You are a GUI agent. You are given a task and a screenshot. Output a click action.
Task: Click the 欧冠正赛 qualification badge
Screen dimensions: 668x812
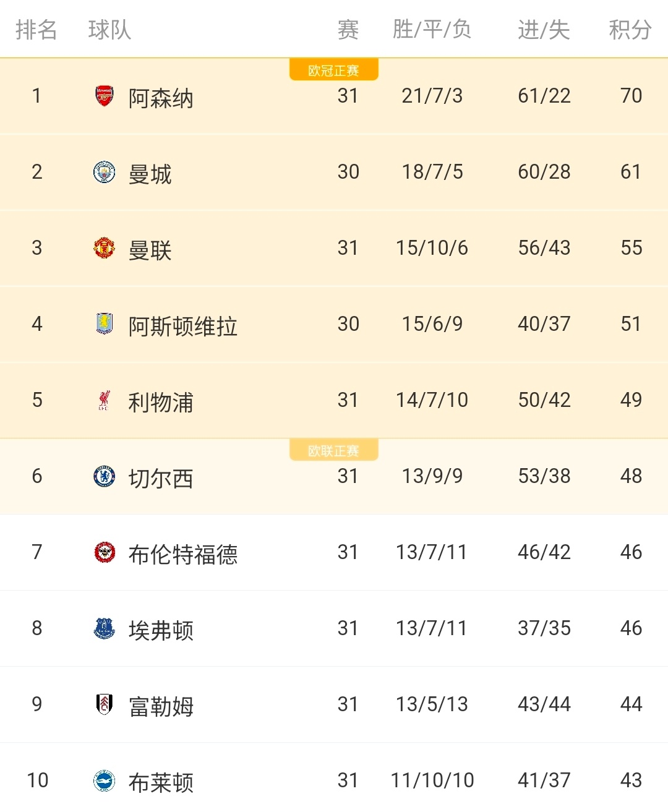click(x=334, y=70)
